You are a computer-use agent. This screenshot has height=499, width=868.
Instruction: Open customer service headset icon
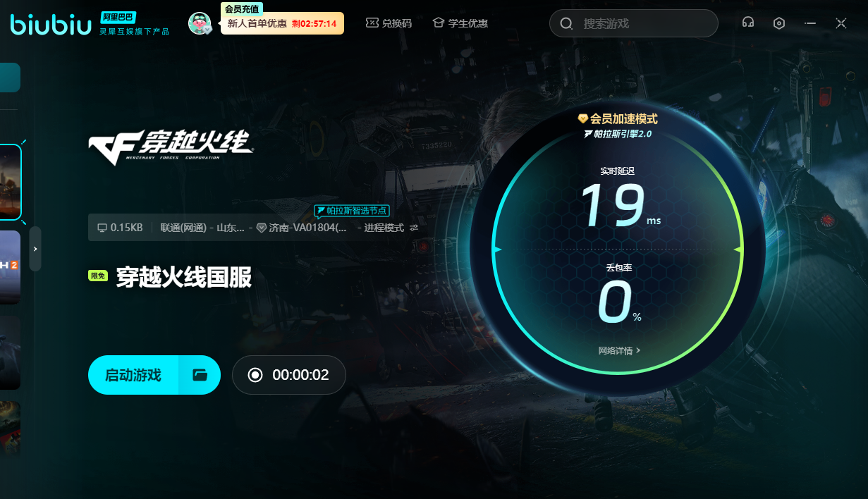pos(748,23)
